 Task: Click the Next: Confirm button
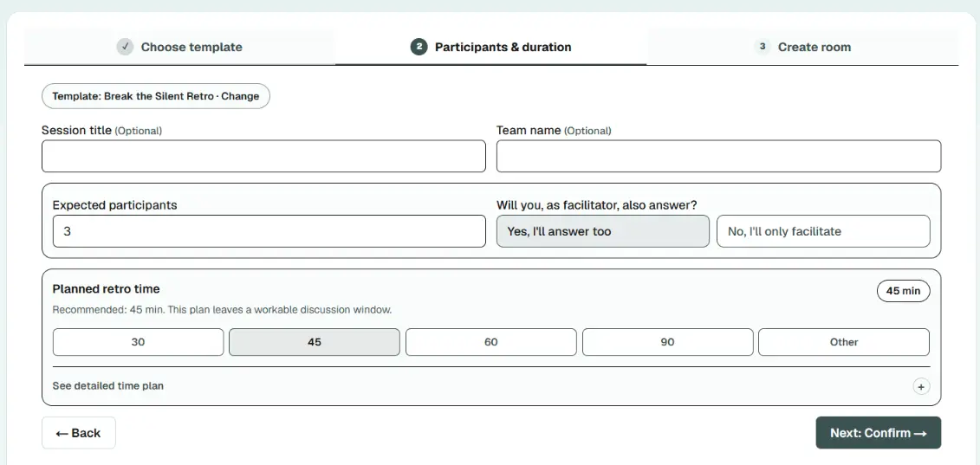click(x=878, y=433)
